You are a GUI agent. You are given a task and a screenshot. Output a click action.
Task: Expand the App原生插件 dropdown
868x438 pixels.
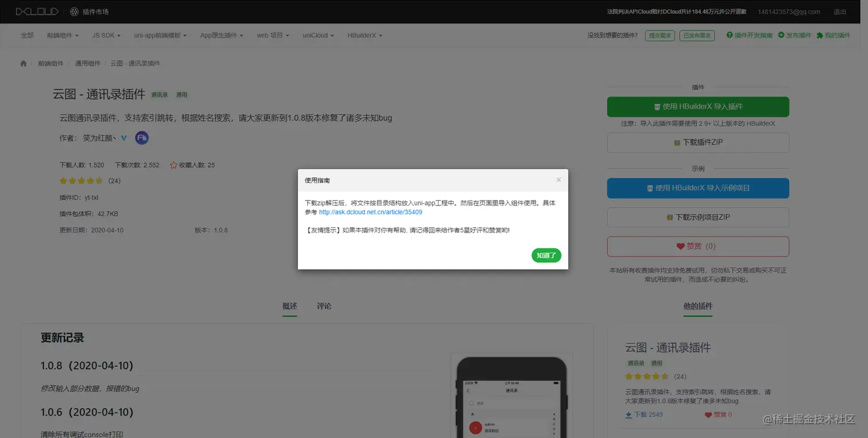point(222,35)
